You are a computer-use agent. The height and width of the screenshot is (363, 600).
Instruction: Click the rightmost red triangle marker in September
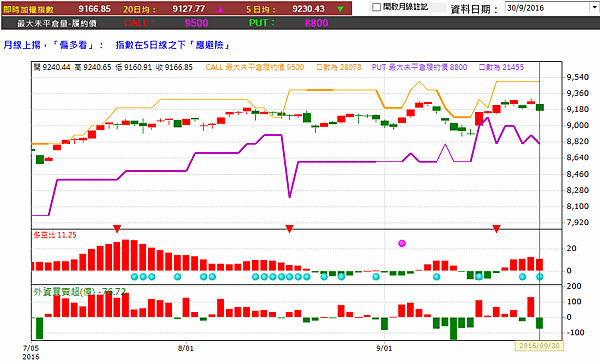tap(497, 229)
